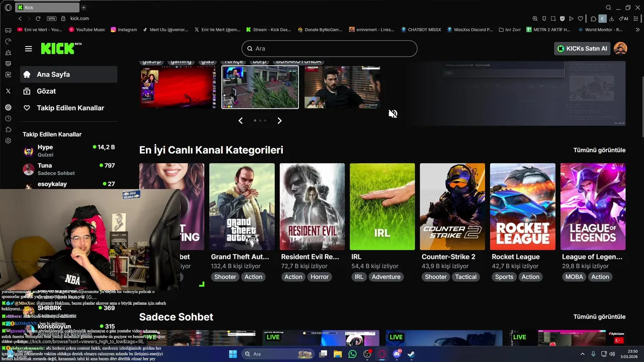View all Sadece Sohbet streams
Viewport: 644px width, 362px height.
(599, 317)
